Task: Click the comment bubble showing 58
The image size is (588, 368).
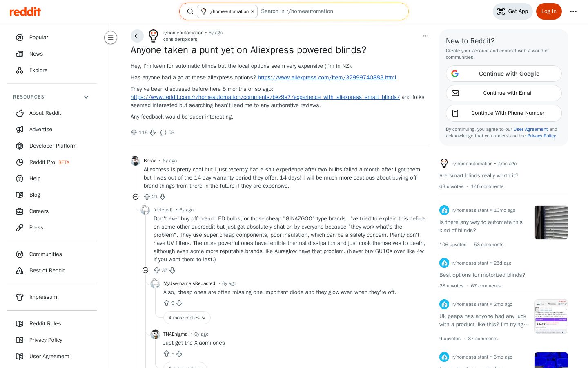Action: pos(167,132)
